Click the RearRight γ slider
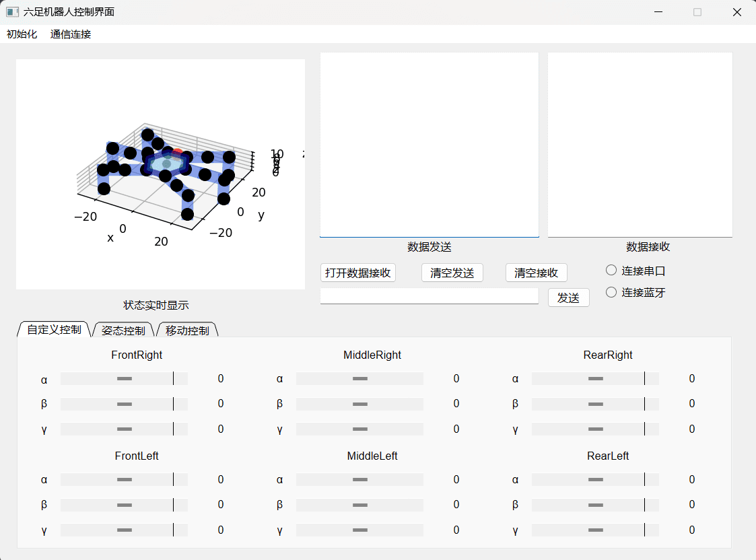Screen dimensions: 756x560 click(x=596, y=429)
